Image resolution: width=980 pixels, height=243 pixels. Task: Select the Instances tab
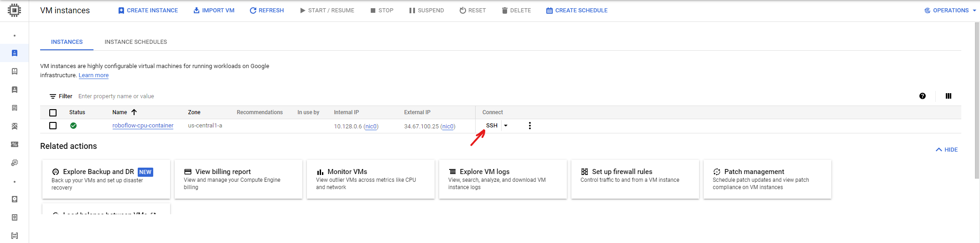[67, 42]
